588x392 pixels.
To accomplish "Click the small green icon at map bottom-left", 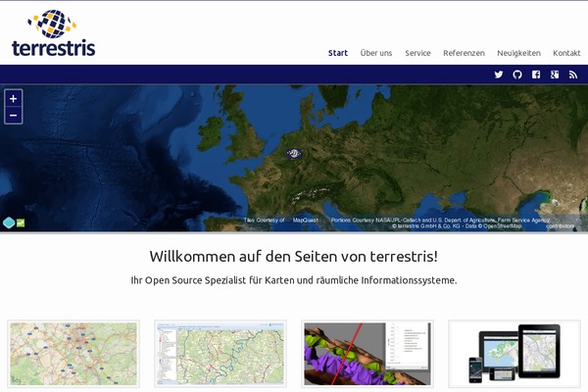I will click(21, 223).
